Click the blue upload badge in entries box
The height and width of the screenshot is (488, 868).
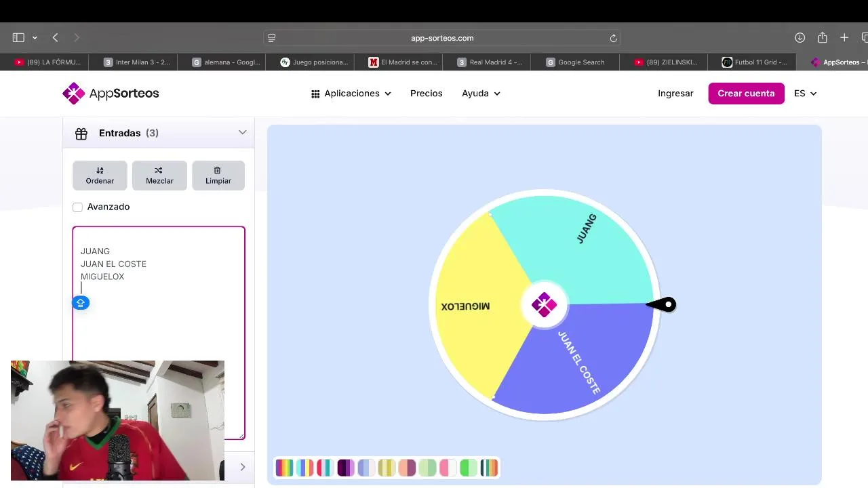pyautogui.click(x=81, y=303)
